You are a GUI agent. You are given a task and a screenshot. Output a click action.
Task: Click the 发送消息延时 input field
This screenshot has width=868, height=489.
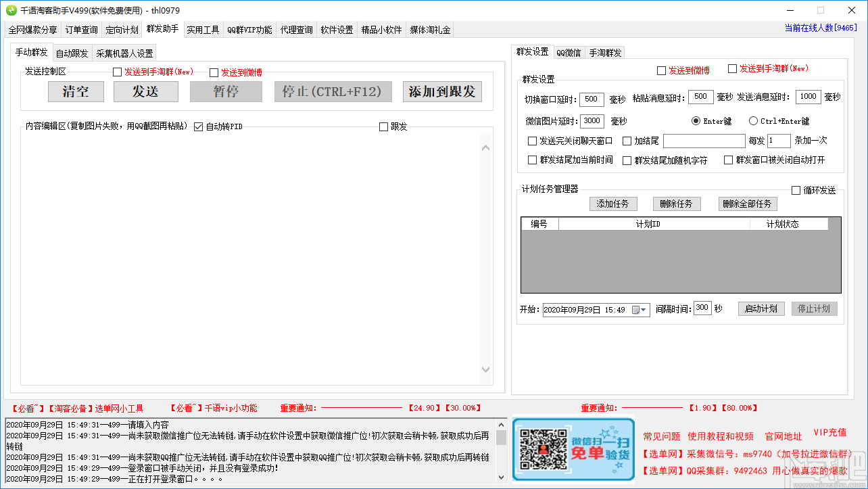pyautogui.click(x=809, y=97)
